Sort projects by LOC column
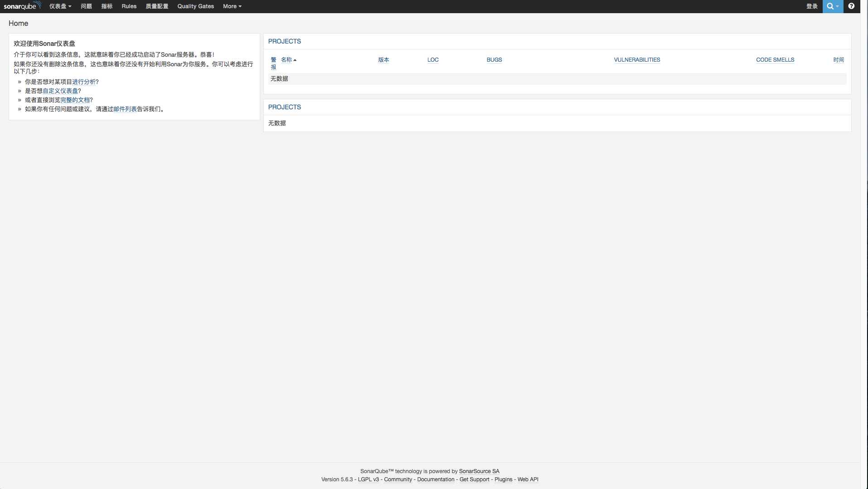Screen dimensions: 868x489 tap(433, 59)
